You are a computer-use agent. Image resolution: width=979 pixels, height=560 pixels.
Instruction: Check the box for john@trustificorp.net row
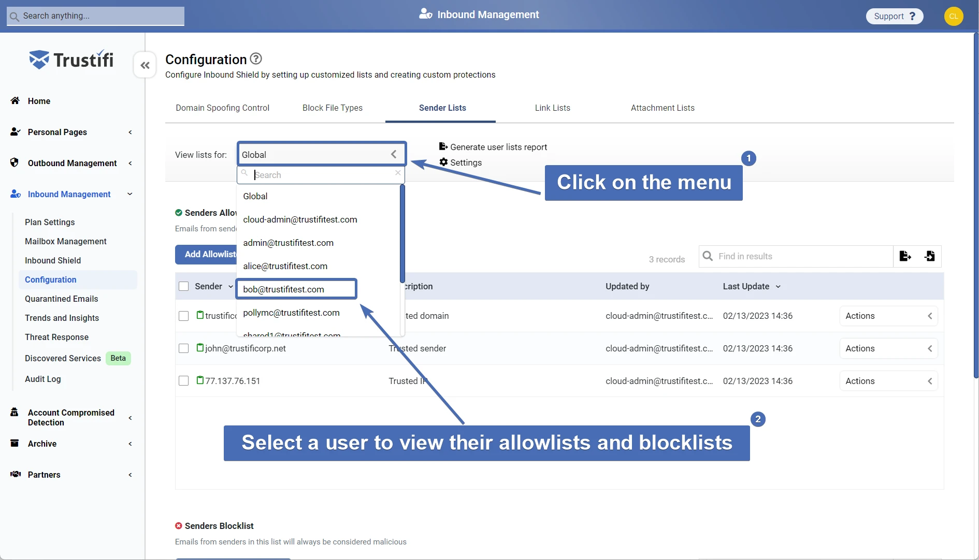coord(183,348)
